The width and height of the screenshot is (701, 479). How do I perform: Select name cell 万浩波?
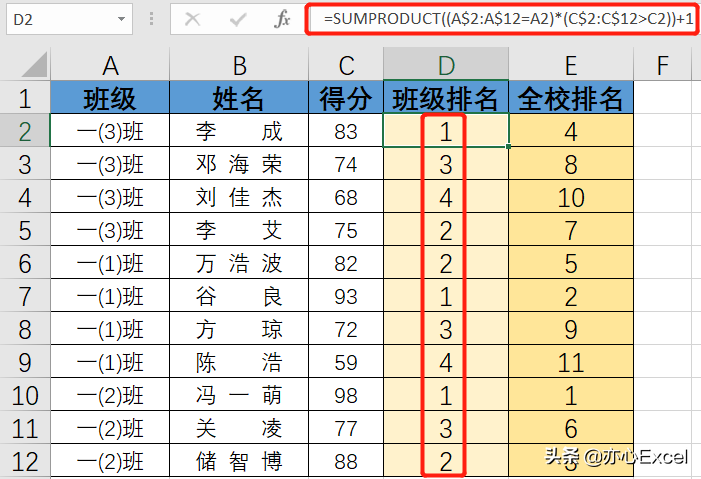(239, 263)
